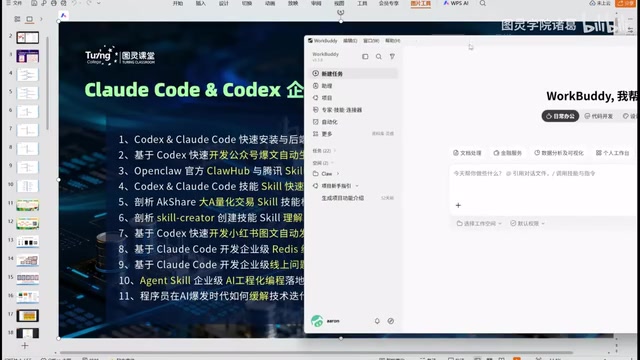Image resolution: width=640 pixels, height=360 pixels.
Task: Open the 会员专享 ribbon tab
Action: [389, 3]
